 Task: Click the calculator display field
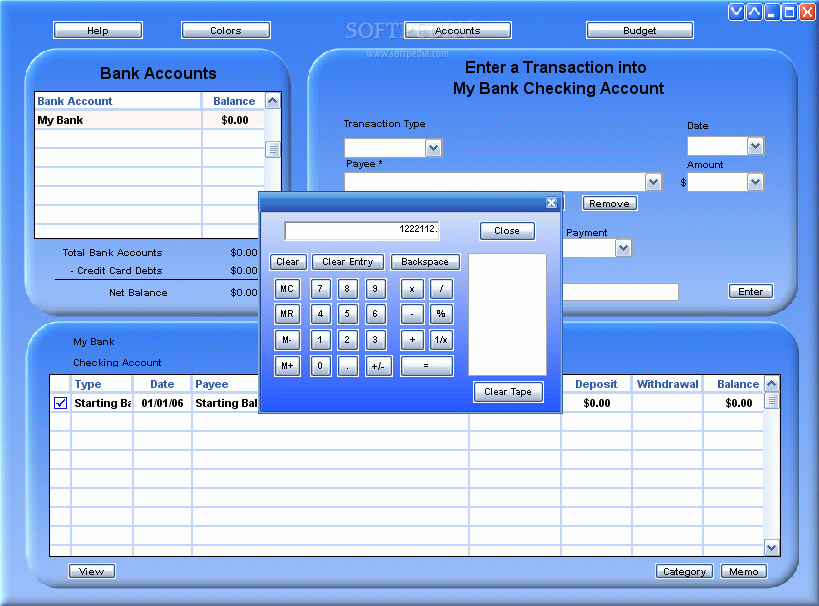pos(362,230)
